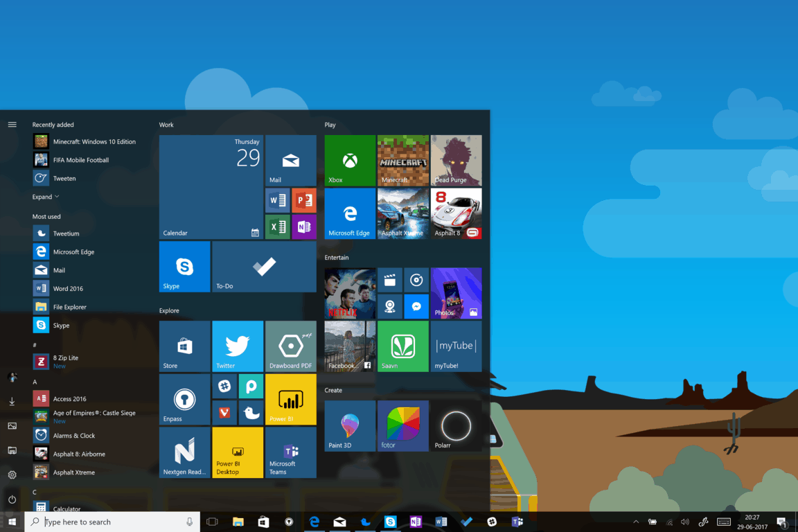This screenshot has height=532, width=798.
Task: Open the small Excel tile
Action: pyautogui.click(x=277, y=227)
